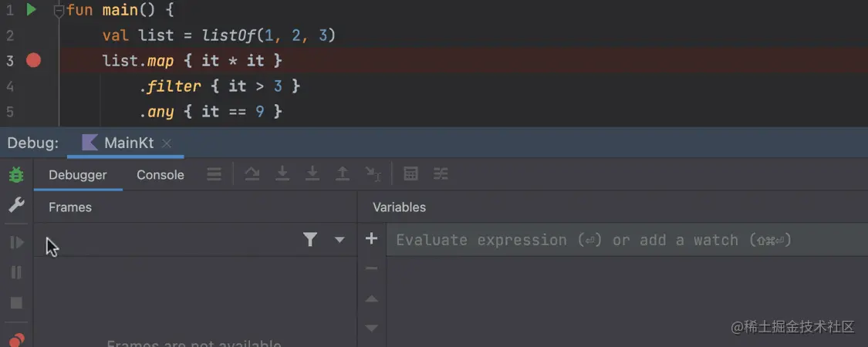The width and height of the screenshot is (868, 347).
Task: Click Show Execution Point icon
Action: pos(214,174)
